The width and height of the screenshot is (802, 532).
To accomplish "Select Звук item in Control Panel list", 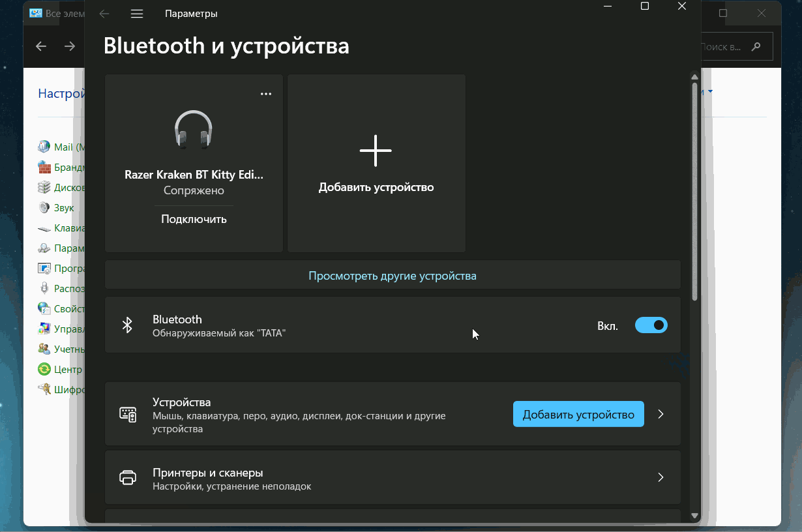I will tap(64, 208).
